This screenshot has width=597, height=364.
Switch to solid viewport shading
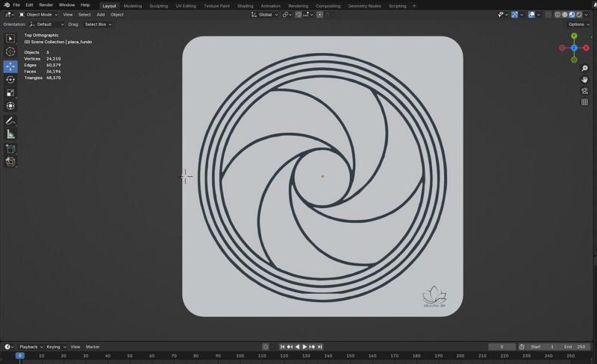[x=565, y=14]
